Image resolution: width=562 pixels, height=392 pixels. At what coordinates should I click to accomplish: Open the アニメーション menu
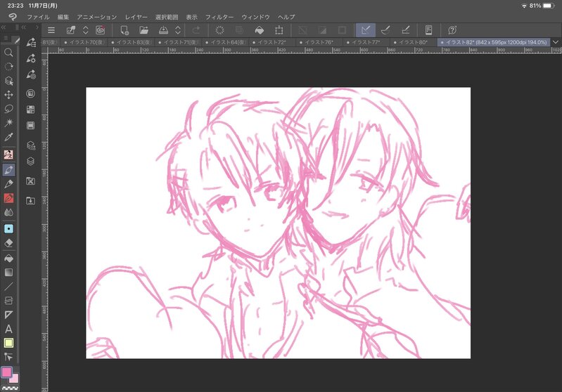tap(97, 17)
